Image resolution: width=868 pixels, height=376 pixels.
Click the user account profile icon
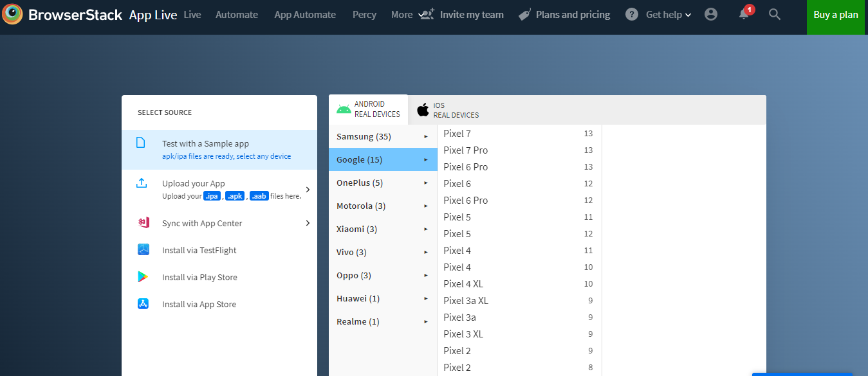tap(710, 14)
